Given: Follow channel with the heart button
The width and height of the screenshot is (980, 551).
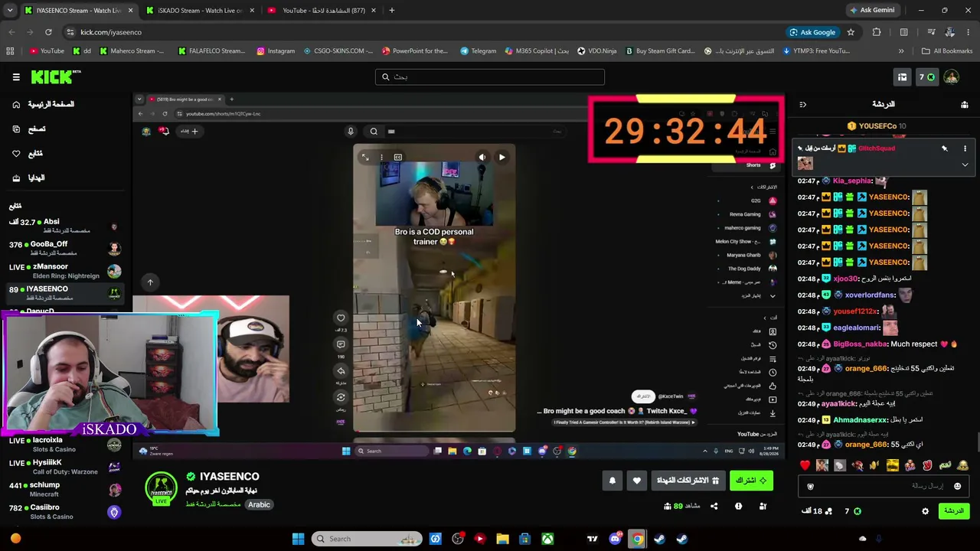Looking at the screenshot, I should [x=637, y=481].
